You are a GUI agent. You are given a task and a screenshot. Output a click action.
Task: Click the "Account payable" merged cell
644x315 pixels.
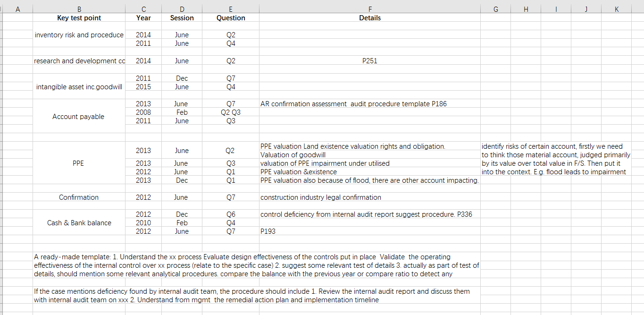(x=79, y=117)
